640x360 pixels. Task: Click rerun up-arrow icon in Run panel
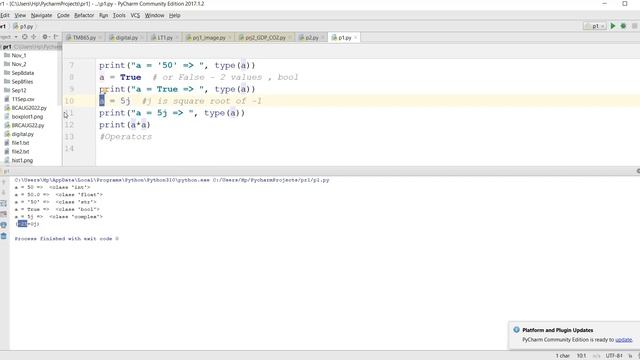point(4,182)
